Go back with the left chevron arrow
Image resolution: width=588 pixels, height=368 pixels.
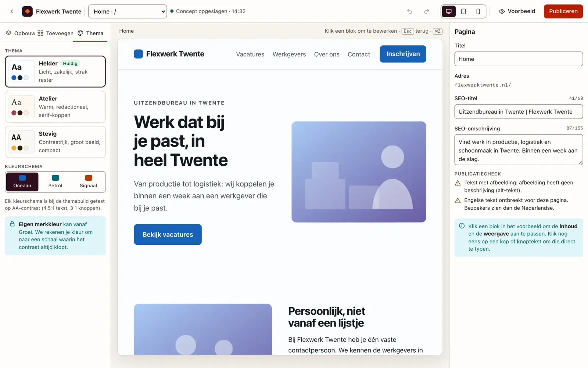[x=12, y=11]
